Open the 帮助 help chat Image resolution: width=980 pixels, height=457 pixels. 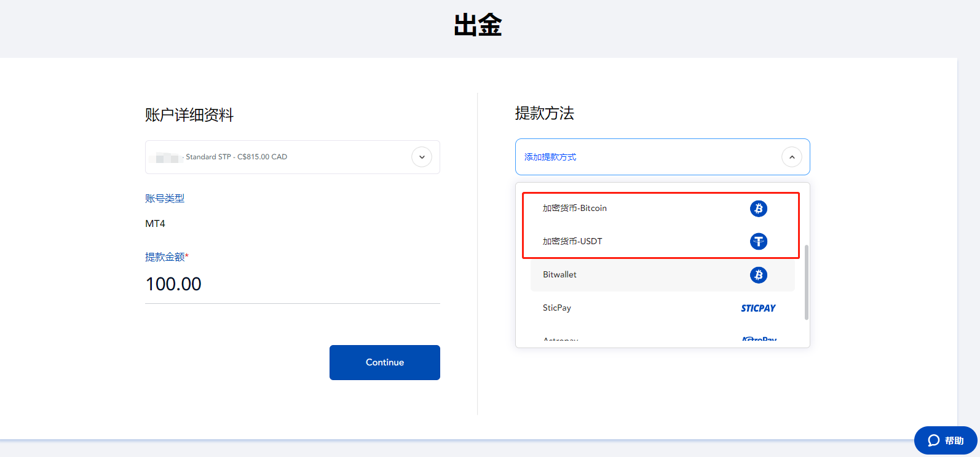946,440
